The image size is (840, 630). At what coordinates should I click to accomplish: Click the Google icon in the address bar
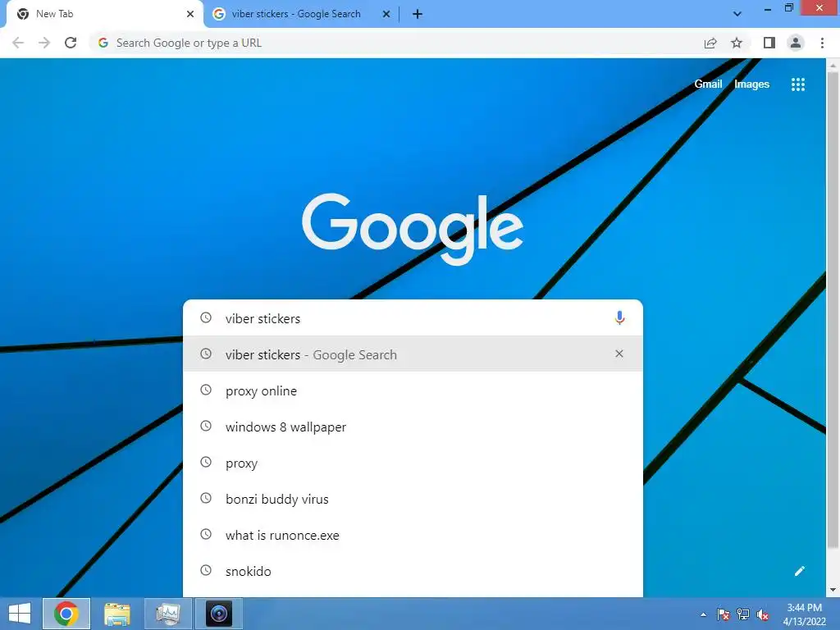[x=103, y=43]
